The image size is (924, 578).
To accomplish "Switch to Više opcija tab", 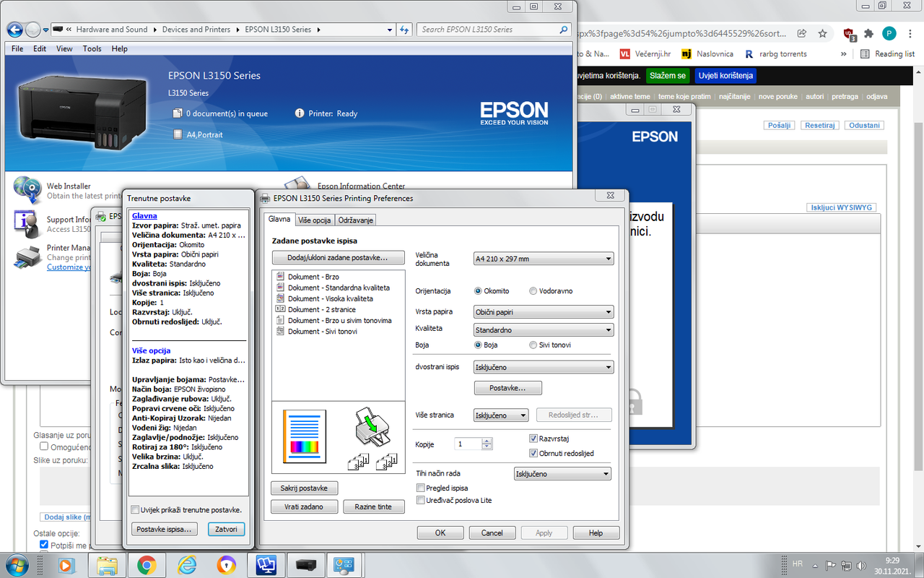I will (x=314, y=220).
